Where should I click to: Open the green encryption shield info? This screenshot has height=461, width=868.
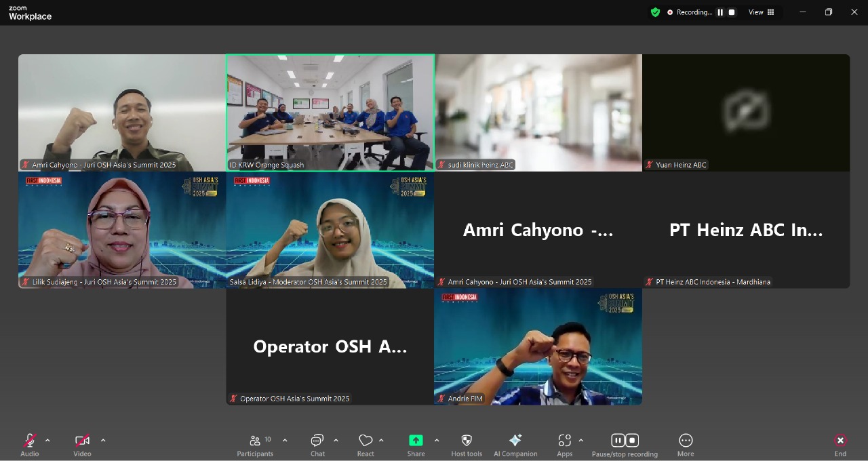[655, 12]
